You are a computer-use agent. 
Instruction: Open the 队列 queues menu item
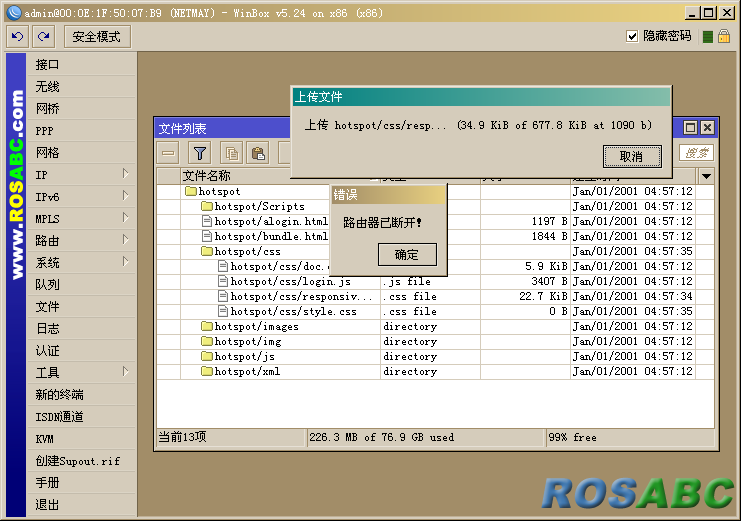pos(81,285)
